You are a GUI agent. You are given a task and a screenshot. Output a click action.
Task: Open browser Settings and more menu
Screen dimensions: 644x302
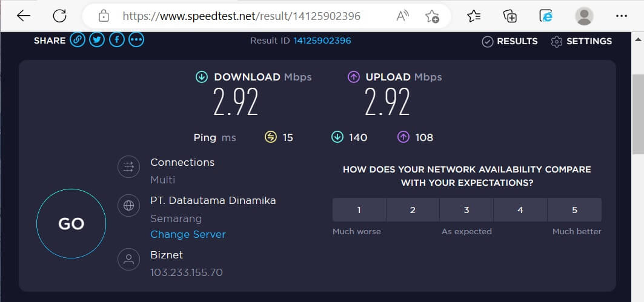click(621, 16)
